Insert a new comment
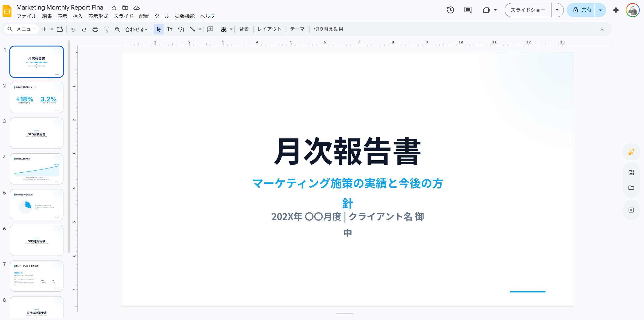The width and height of the screenshot is (644, 320). click(210, 29)
